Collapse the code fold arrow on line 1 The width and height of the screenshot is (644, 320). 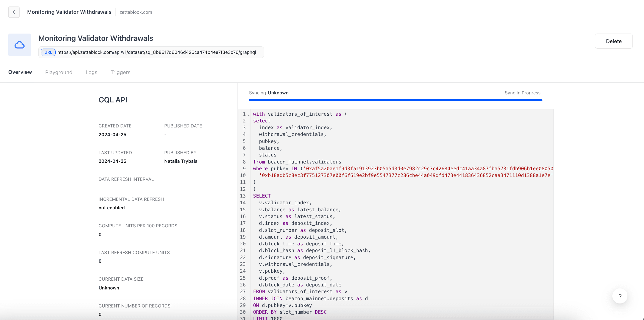pyautogui.click(x=249, y=115)
